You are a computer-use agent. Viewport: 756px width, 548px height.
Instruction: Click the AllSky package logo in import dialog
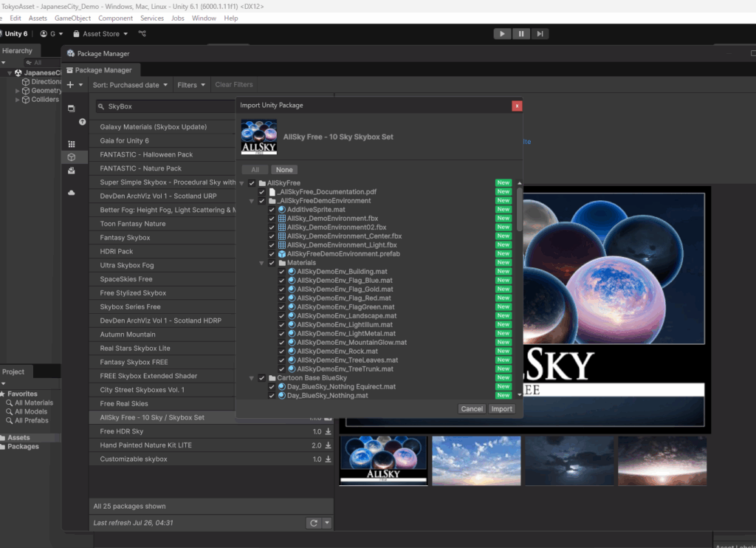point(259,137)
